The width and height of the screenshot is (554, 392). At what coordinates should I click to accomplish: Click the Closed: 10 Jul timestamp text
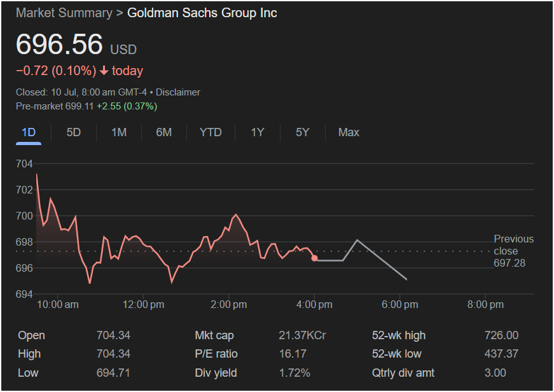[x=81, y=92]
